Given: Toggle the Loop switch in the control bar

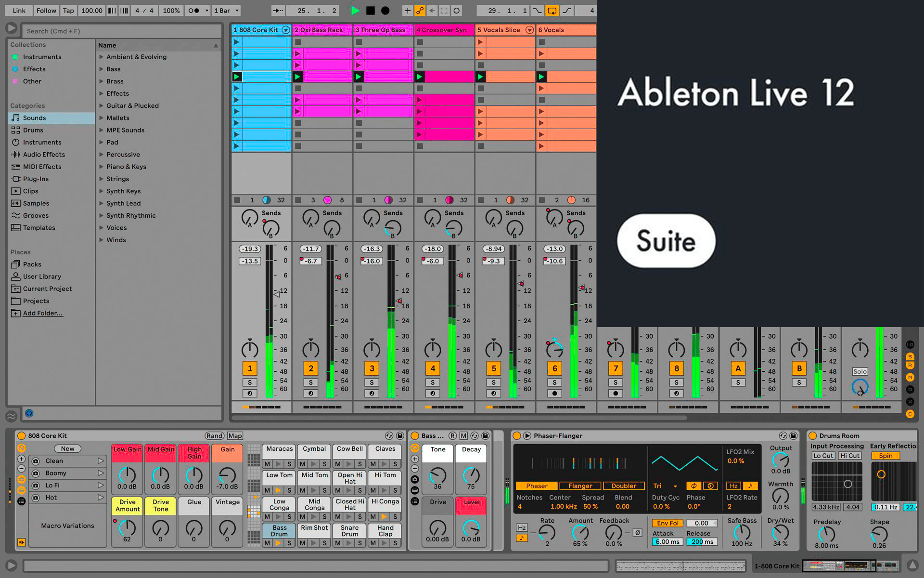Looking at the screenshot, I should 552,11.
